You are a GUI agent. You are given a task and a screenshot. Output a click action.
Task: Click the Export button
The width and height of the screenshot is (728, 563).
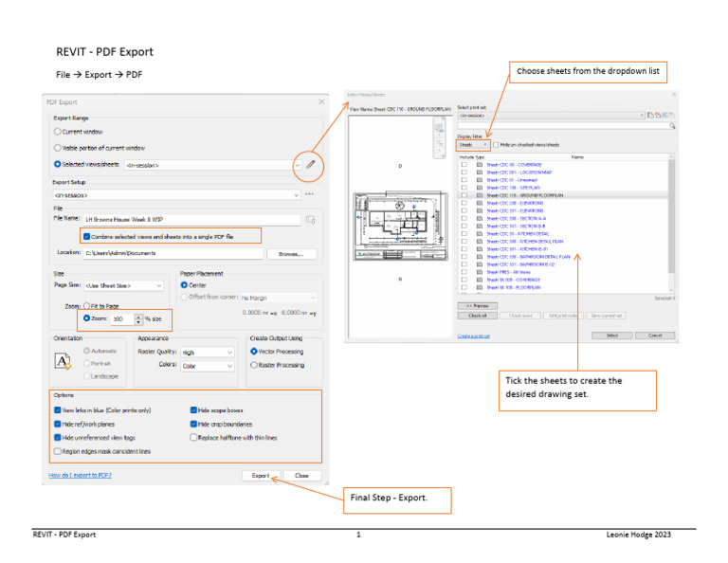261,476
